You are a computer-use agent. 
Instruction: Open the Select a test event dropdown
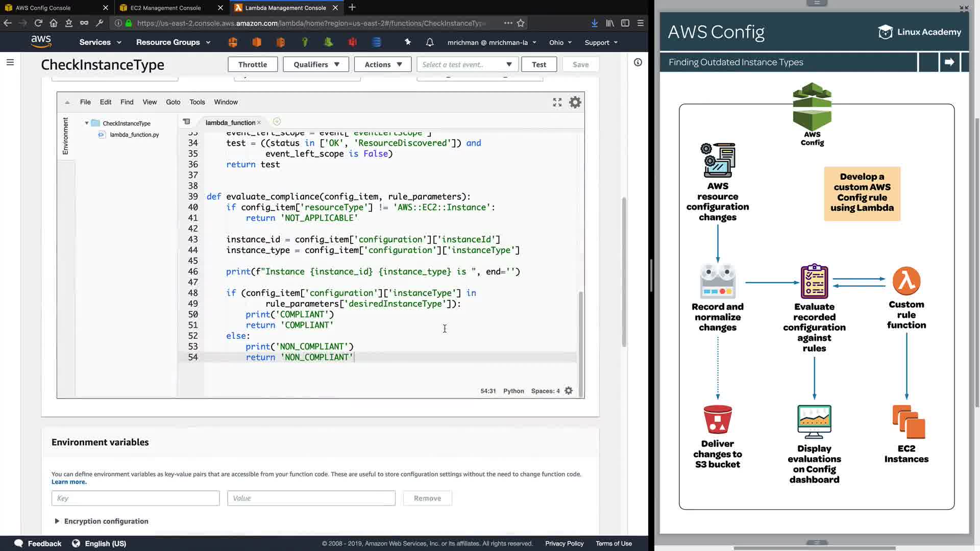[467, 64]
